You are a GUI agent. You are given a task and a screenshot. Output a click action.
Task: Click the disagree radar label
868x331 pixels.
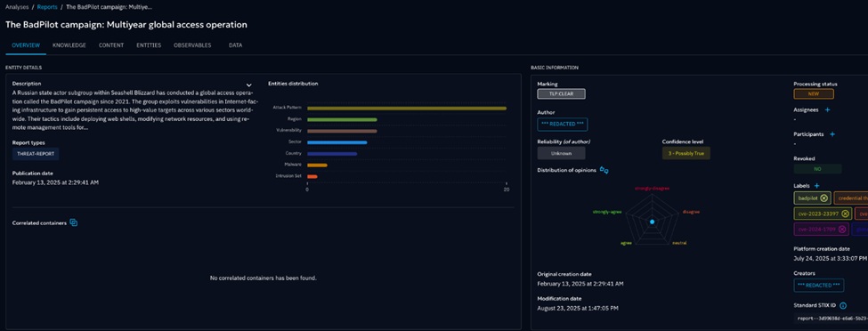point(691,212)
